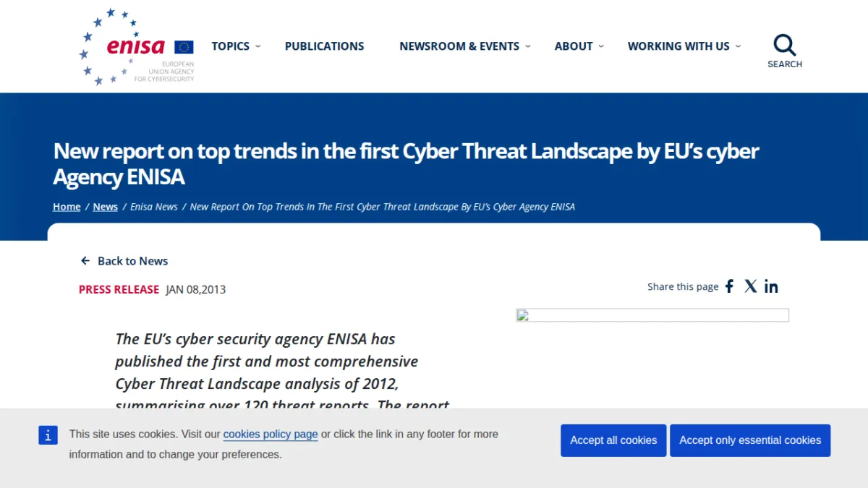Viewport: 868px width, 488px height.
Task: Accept all cookies
Action: (x=613, y=440)
